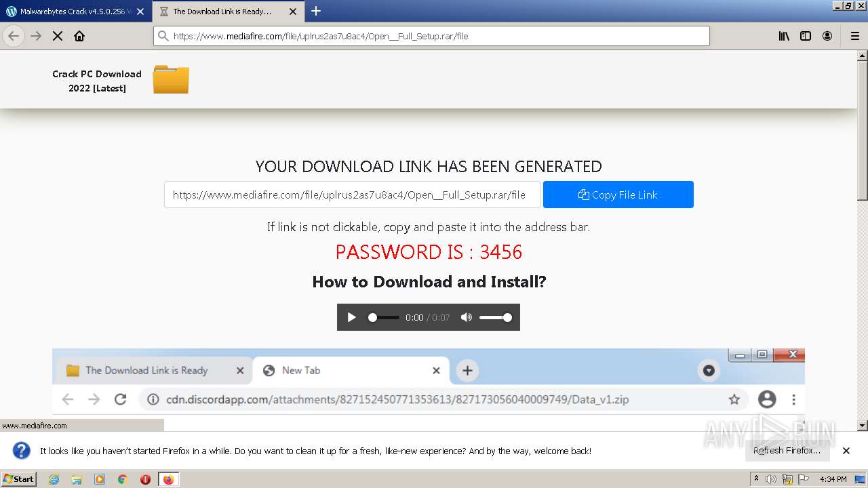Close the Malwarebytes Crack tab
This screenshot has height=488, width=868.
(x=140, y=12)
